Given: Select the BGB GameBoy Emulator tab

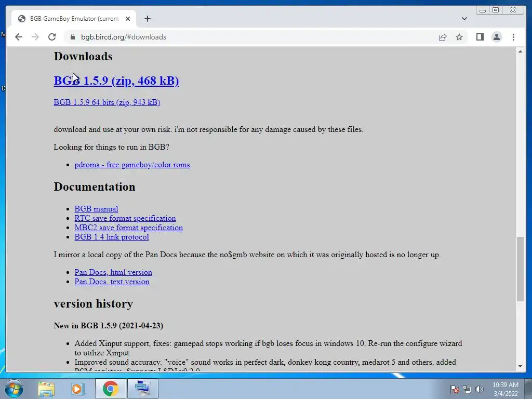Looking at the screenshot, I should click(x=74, y=19).
